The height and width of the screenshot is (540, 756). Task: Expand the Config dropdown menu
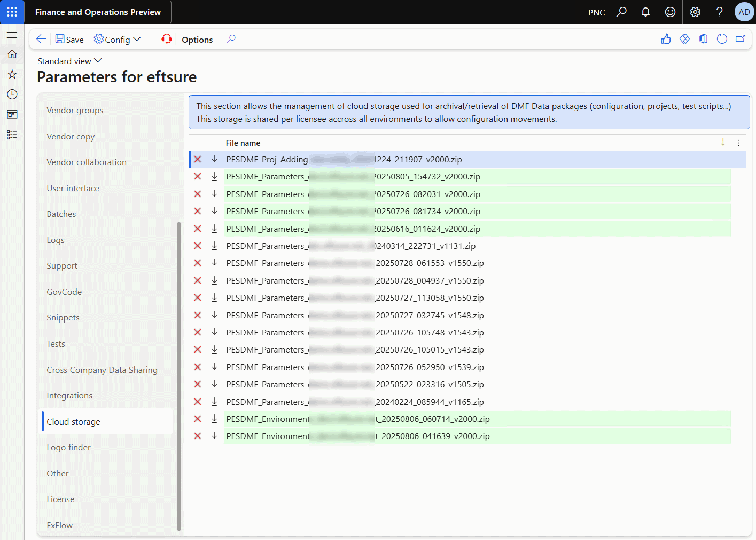[117, 39]
